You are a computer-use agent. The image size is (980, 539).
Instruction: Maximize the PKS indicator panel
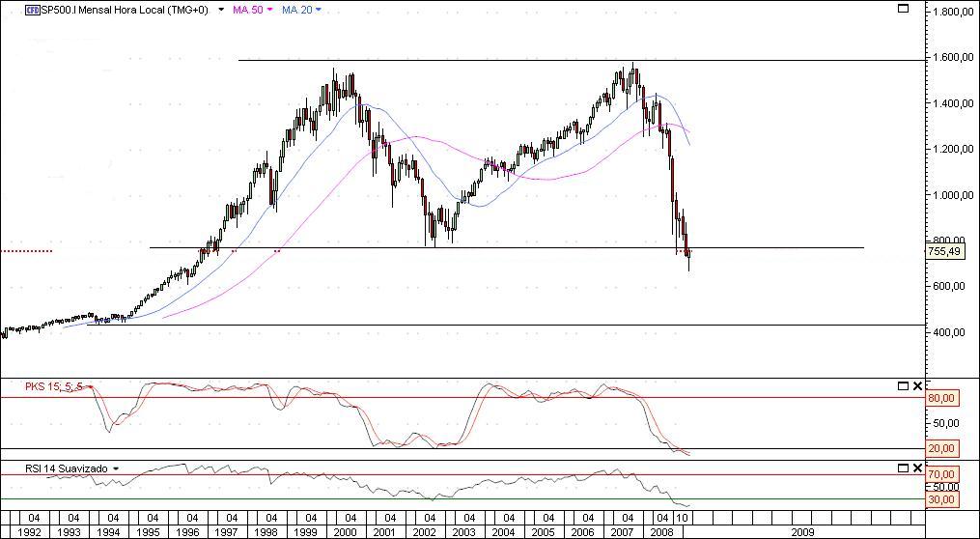tap(903, 386)
